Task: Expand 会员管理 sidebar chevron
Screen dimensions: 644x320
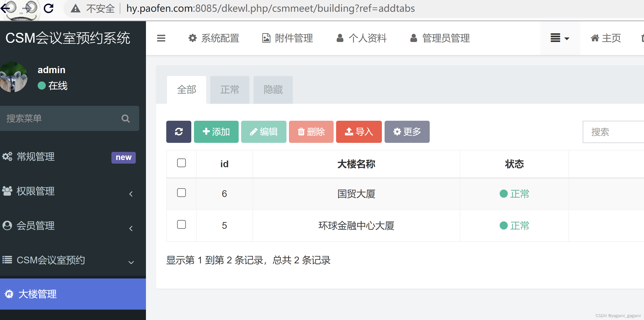Action: click(x=131, y=228)
